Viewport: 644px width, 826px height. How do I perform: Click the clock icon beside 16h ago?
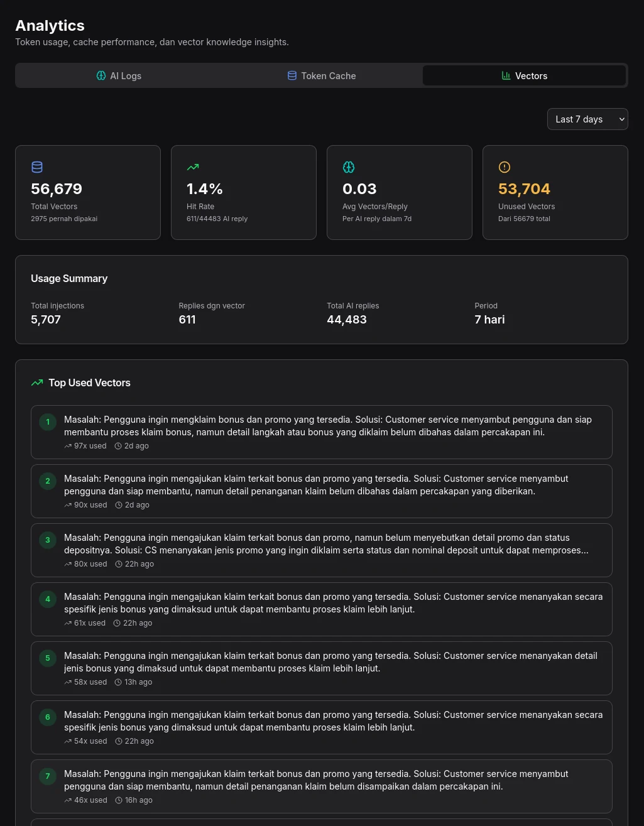tap(119, 800)
